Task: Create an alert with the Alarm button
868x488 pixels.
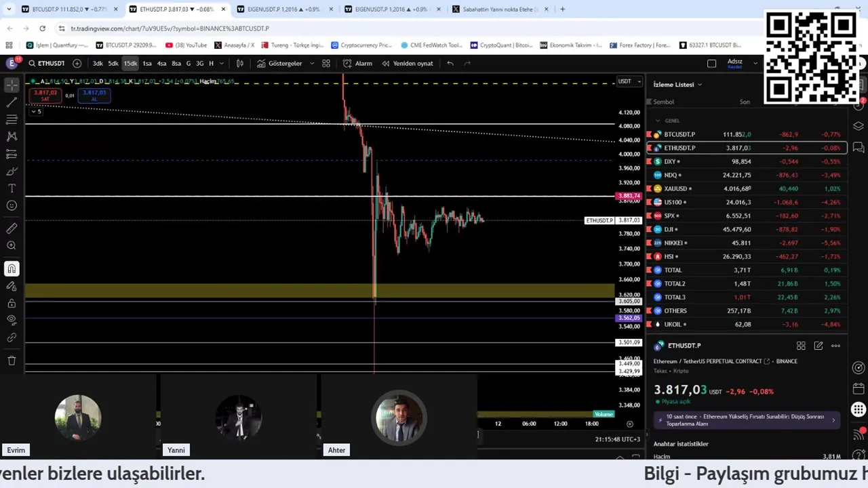Action: 358,63
